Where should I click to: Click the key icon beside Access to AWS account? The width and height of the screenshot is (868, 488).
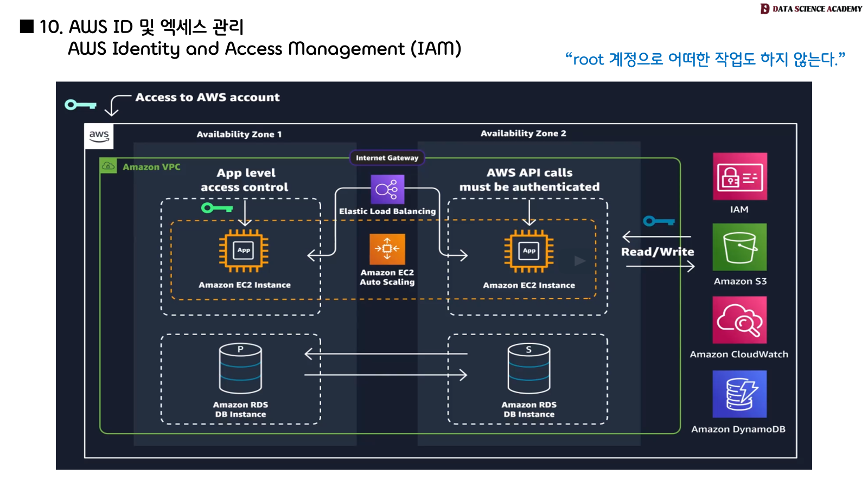pyautogui.click(x=80, y=104)
